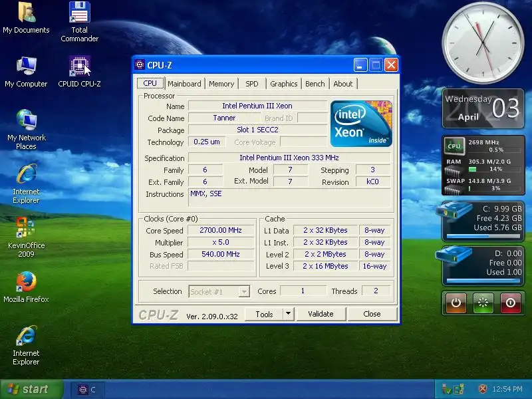Image resolution: width=532 pixels, height=399 pixels.
Task: Click the 12:54 PM taskbar clock
Action: click(x=507, y=389)
